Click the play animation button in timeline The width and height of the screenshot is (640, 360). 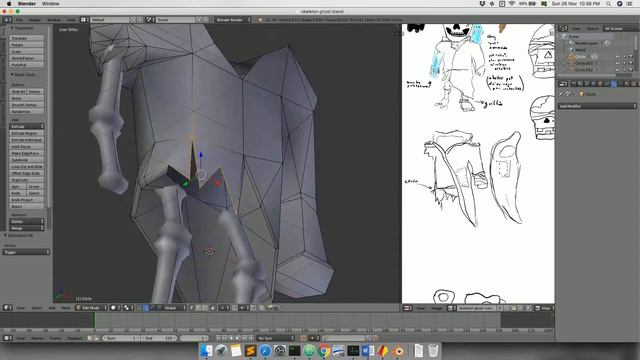click(x=237, y=338)
